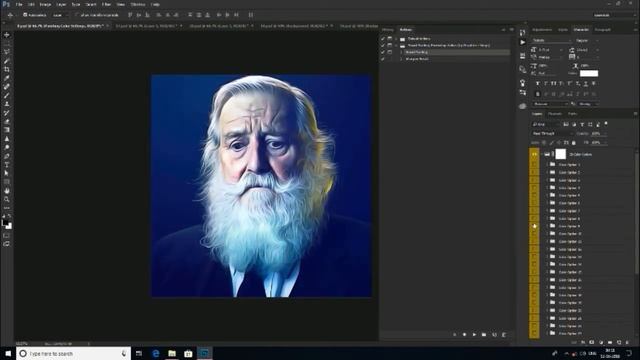Open the File menu
640x360 pixels.
point(19,4)
